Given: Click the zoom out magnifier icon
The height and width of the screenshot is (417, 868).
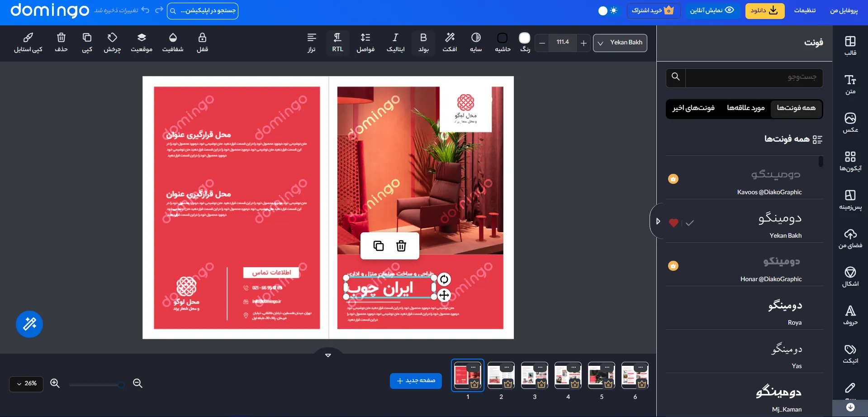Looking at the screenshot, I should [x=138, y=383].
